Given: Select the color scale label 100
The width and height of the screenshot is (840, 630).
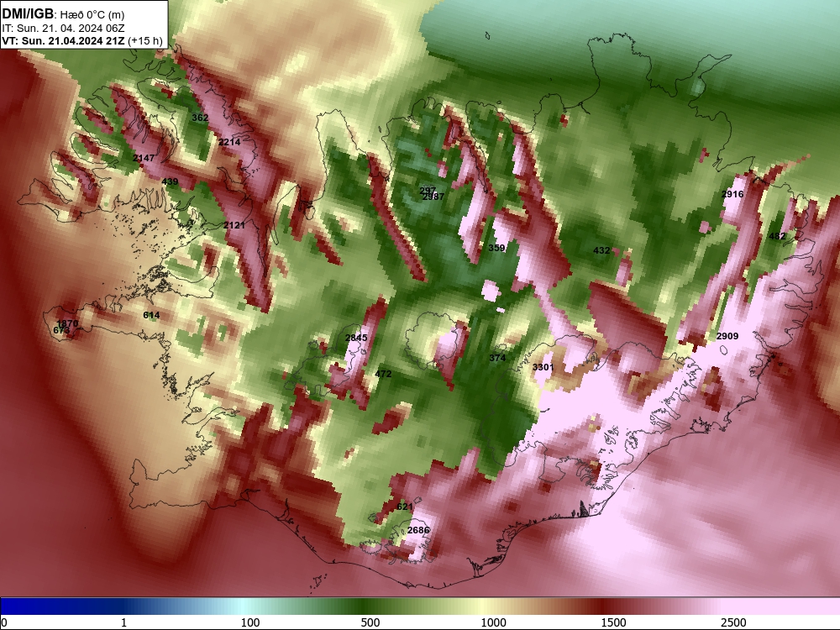Looking at the screenshot, I should click(x=250, y=622).
